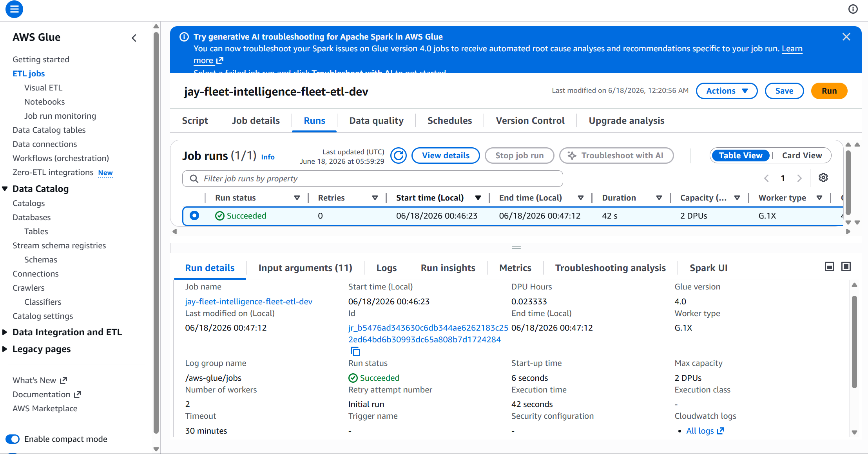Sort by Start time (Local) column arrow

pyautogui.click(x=478, y=198)
